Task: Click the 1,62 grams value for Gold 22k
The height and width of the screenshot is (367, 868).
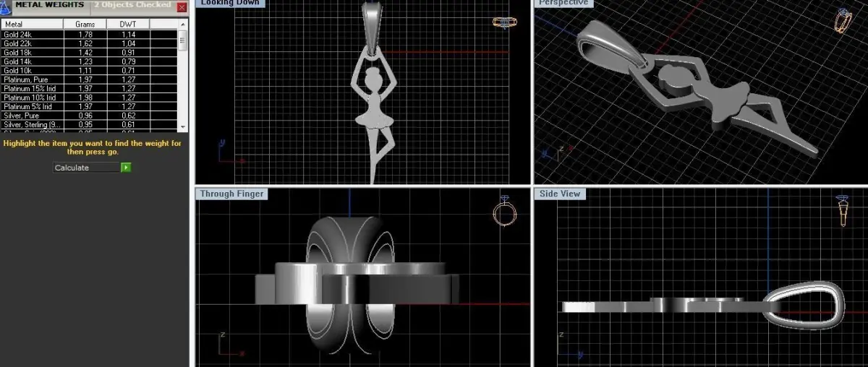Action: pos(85,43)
